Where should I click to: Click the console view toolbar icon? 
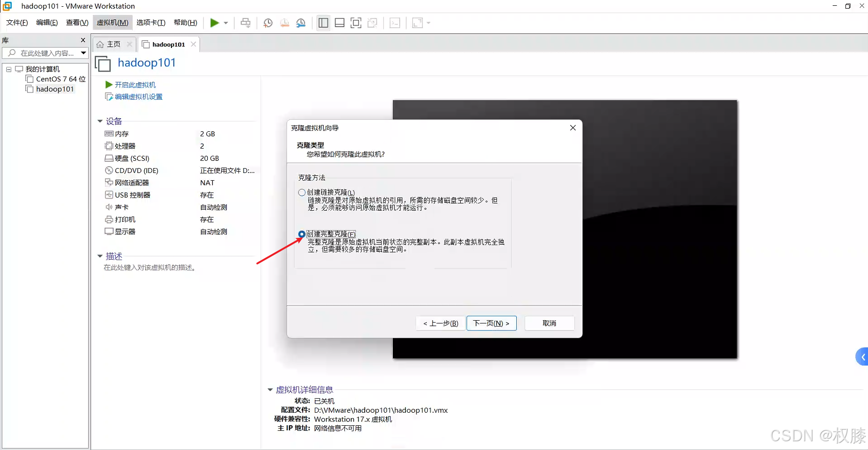(395, 23)
